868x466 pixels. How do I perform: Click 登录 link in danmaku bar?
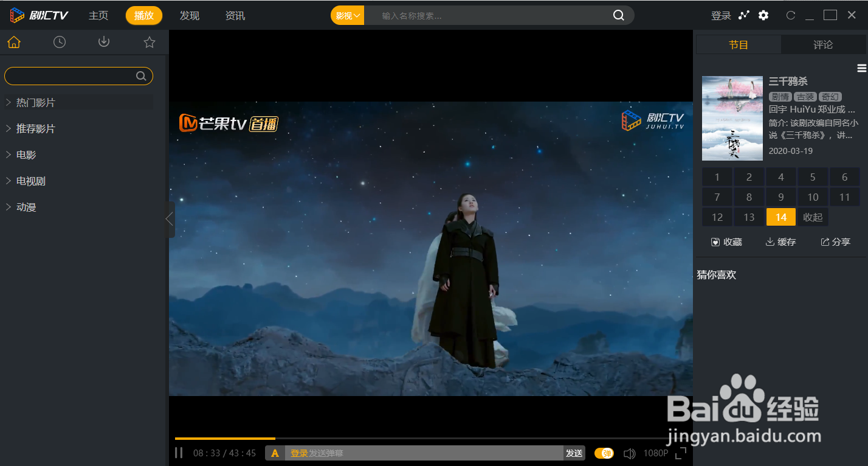(x=299, y=453)
